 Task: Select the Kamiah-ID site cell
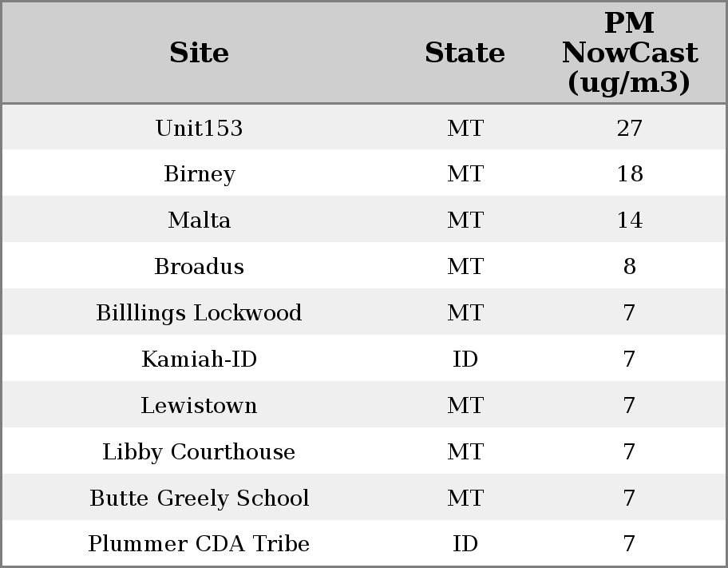point(199,359)
